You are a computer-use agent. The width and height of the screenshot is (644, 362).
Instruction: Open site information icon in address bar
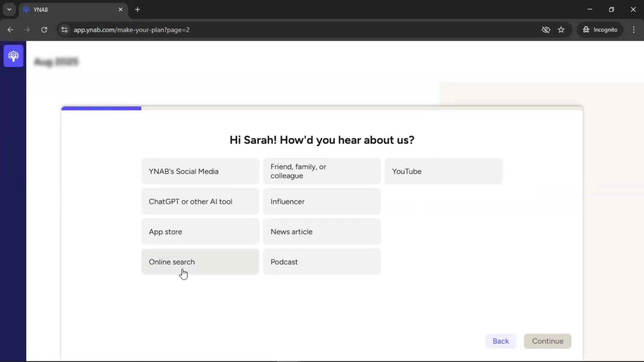[64, 30]
